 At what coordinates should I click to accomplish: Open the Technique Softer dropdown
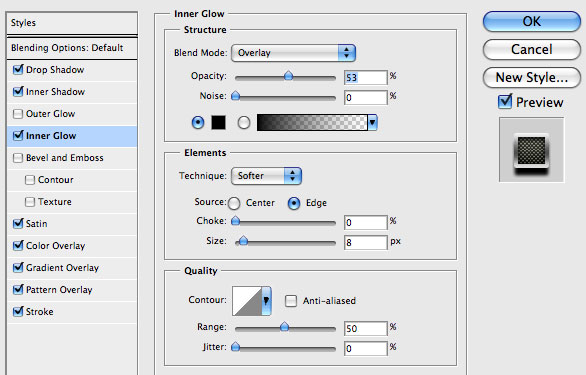pos(266,176)
